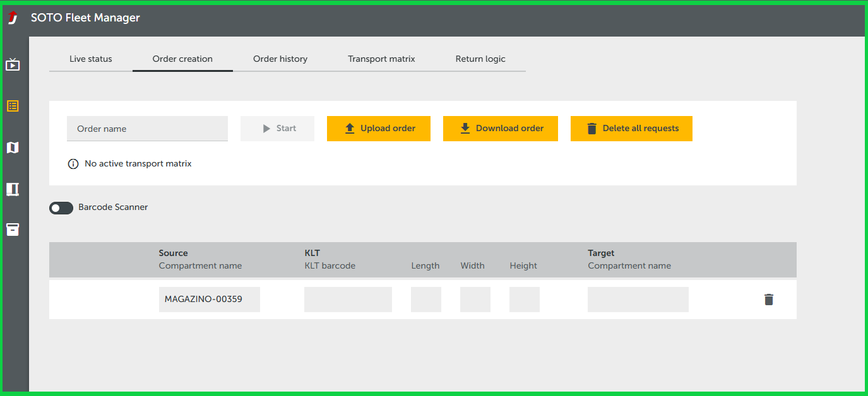Click the 'No active transport matrix' message
The height and width of the screenshot is (396, 868).
pos(138,164)
